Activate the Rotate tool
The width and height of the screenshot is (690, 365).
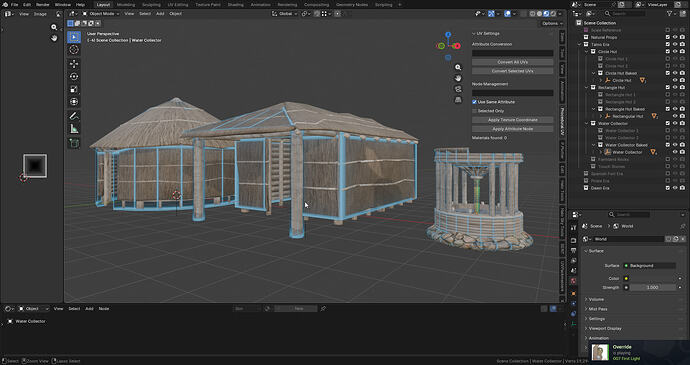click(x=74, y=77)
